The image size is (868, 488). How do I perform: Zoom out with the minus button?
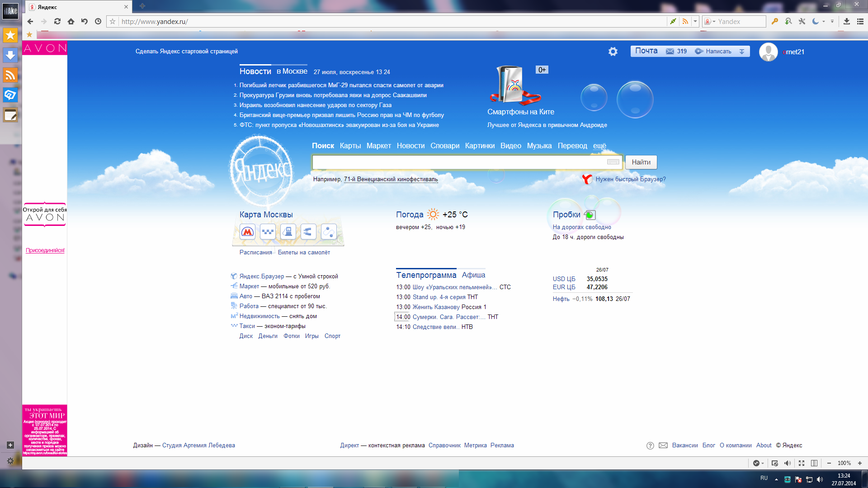(x=829, y=463)
